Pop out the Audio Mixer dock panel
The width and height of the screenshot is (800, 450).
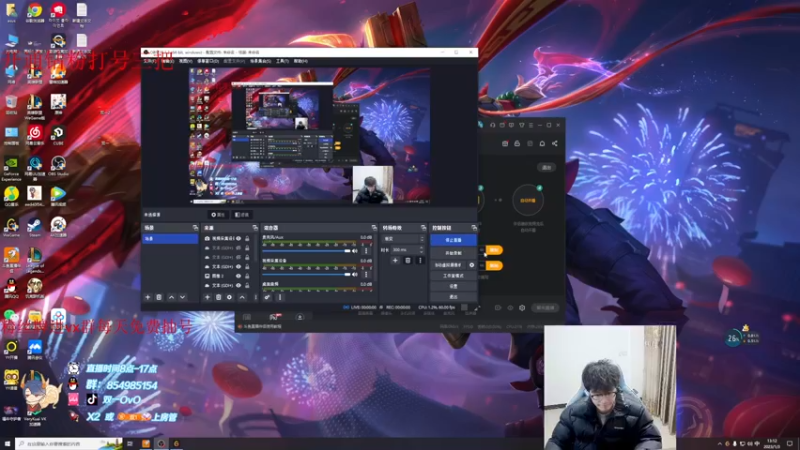(x=374, y=228)
